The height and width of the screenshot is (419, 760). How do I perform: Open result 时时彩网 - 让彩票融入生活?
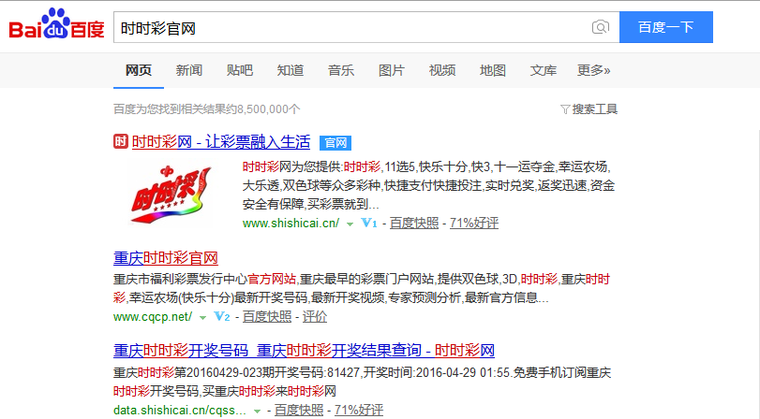(221, 142)
